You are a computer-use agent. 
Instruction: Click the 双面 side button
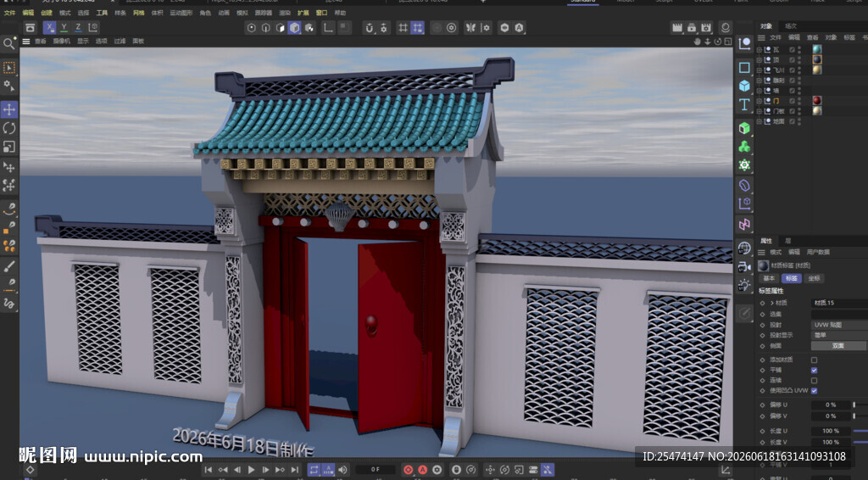tap(838, 345)
